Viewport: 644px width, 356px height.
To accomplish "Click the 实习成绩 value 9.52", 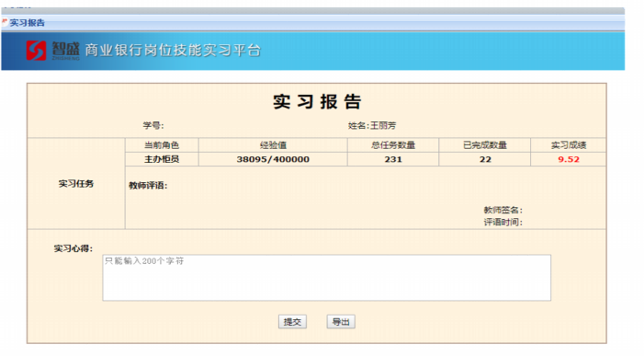I will tap(569, 159).
